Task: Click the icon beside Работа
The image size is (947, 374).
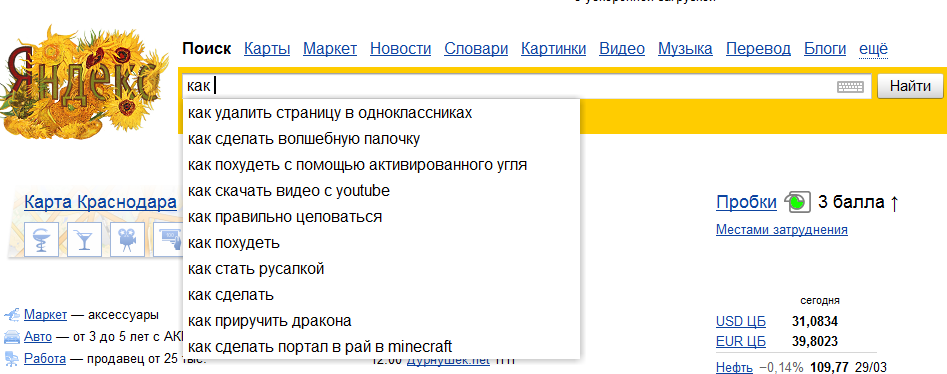Action: click(11, 358)
